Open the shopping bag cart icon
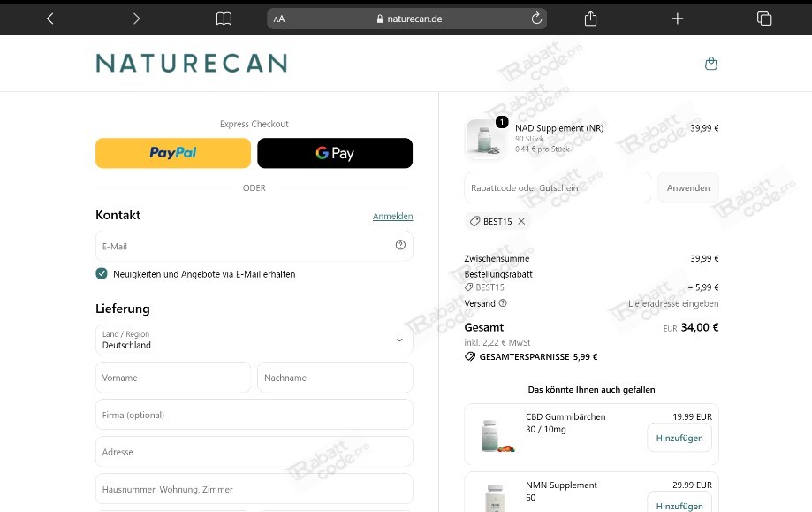 711,64
